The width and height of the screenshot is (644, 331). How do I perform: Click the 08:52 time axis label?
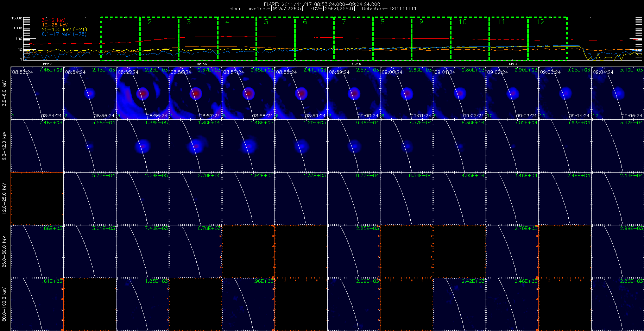(47, 64)
